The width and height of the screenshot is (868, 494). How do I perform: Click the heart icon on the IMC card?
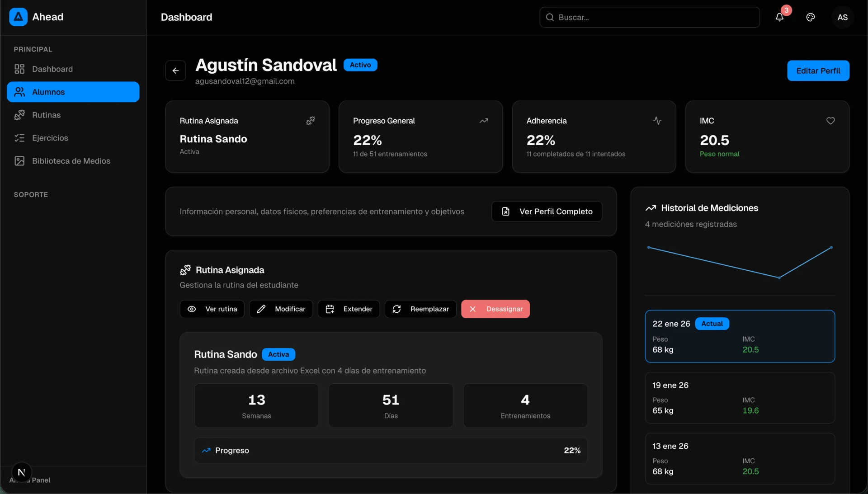830,121
